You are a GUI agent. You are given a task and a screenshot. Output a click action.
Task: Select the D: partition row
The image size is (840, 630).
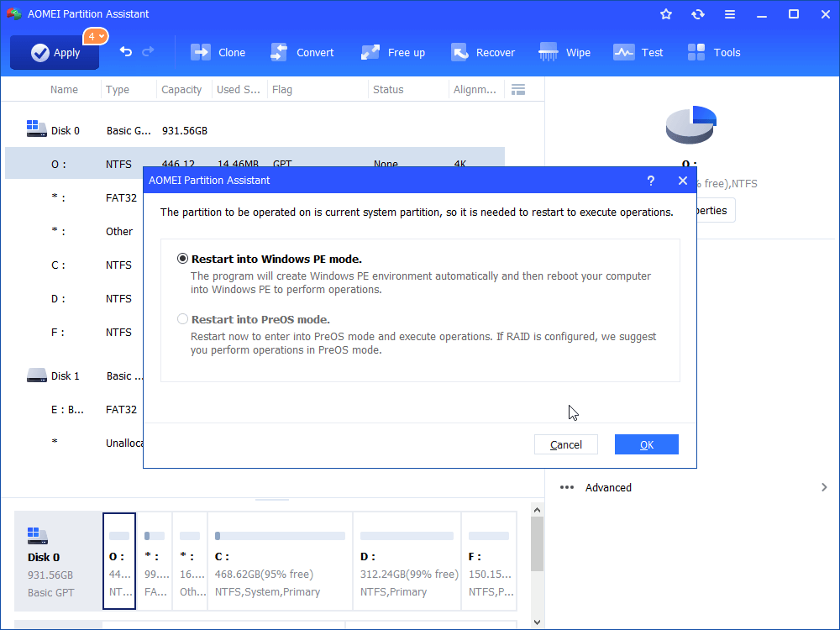click(x=74, y=299)
